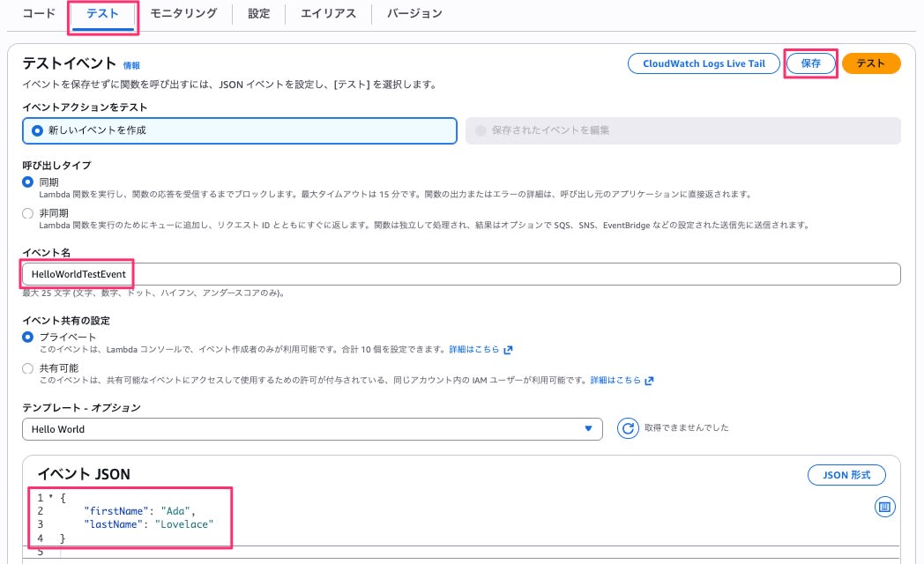The width and height of the screenshot is (924, 564).
Task: Click the orange テスト button
Action: pyautogui.click(x=871, y=63)
